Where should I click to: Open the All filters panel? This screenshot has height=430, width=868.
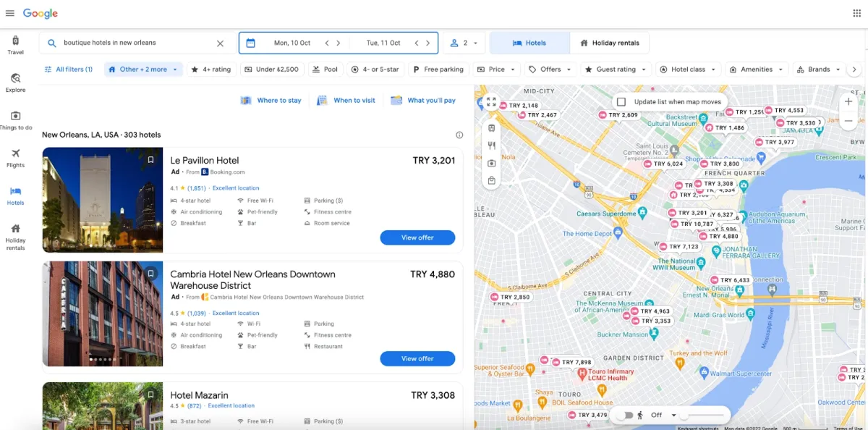(69, 69)
